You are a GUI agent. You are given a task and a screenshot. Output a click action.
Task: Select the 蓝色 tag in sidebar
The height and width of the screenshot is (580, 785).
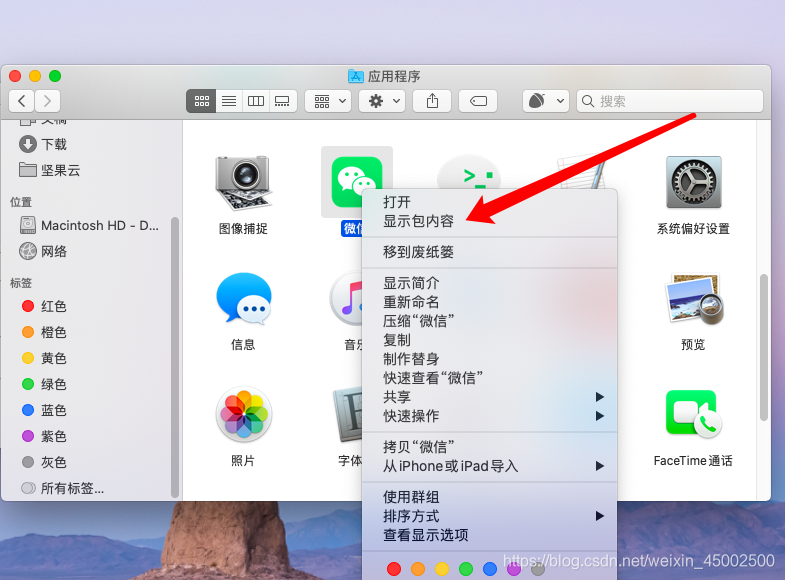[x=44, y=410]
